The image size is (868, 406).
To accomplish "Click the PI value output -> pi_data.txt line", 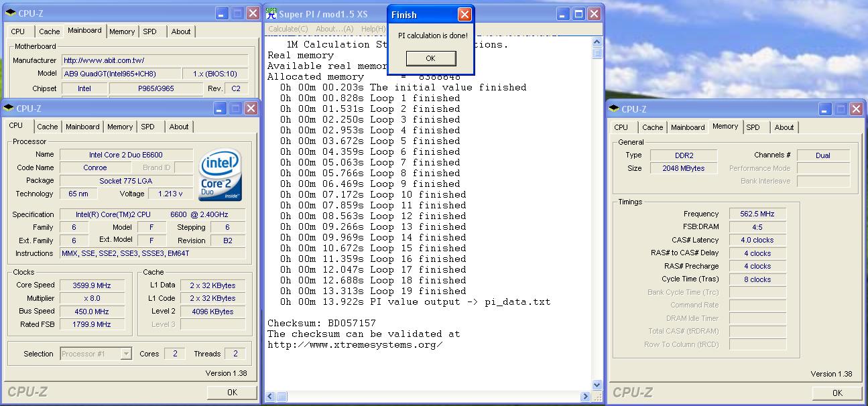I will (416, 301).
